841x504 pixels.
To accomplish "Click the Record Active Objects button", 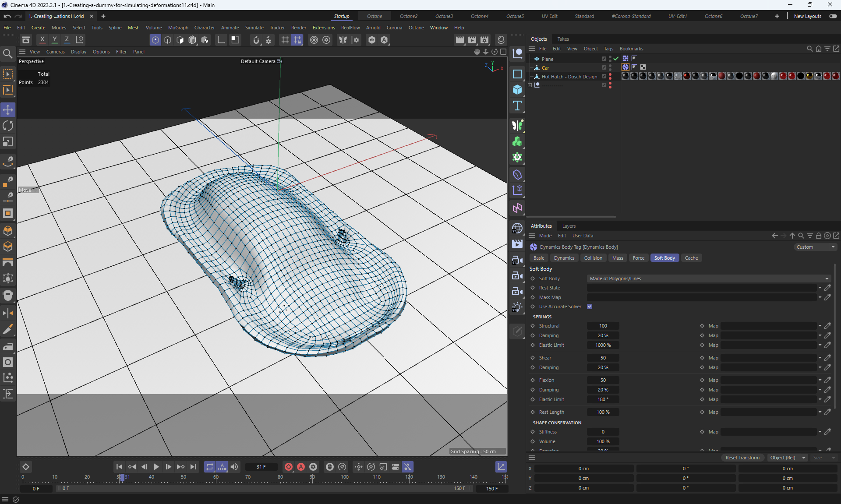I will pos(289,467).
